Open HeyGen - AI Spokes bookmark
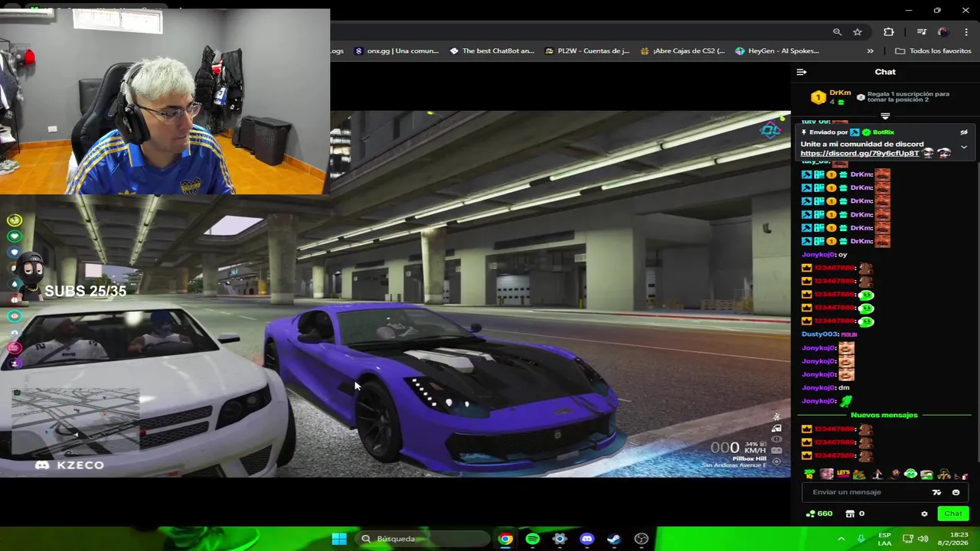Screen dimensions: 980x551 [777, 51]
